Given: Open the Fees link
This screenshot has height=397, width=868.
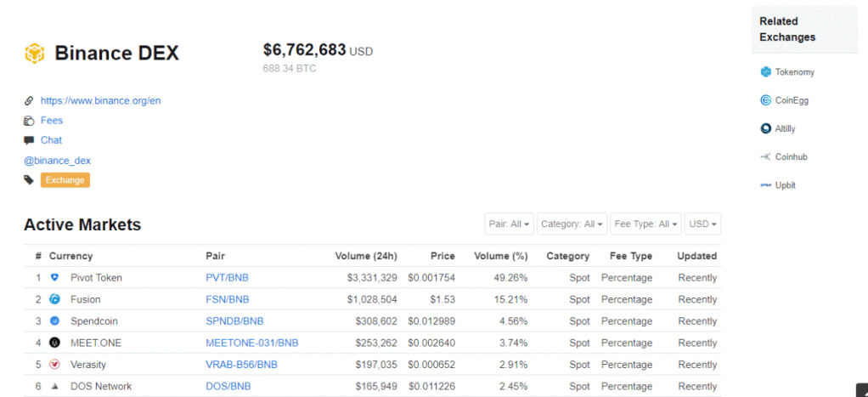Looking at the screenshot, I should [52, 121].
